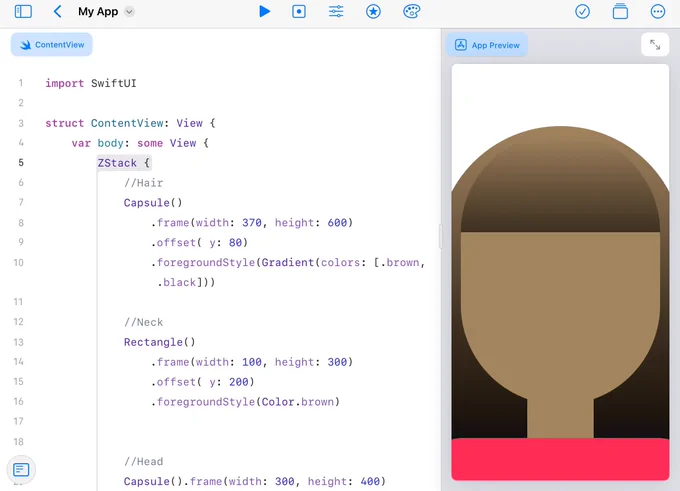This screenshot has width=680, height=491.
Task: Place cursor on line 7 Capsule()
Action: coord(153,203)
